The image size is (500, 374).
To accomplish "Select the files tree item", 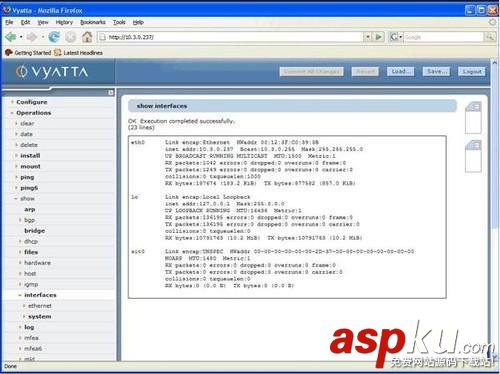I will click(x=31, y=252).
